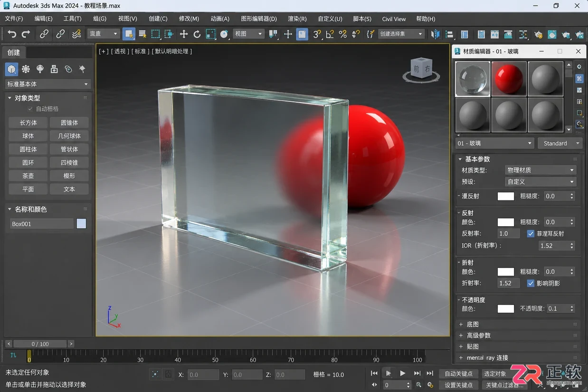Click the ViewCube in the viewport

pos(421,69)
